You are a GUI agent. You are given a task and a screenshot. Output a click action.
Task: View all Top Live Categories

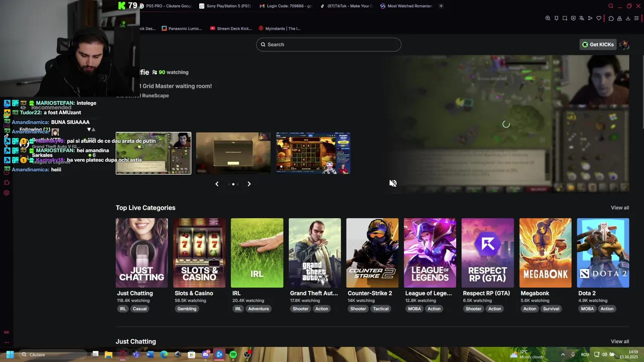[x=620, y=208]
